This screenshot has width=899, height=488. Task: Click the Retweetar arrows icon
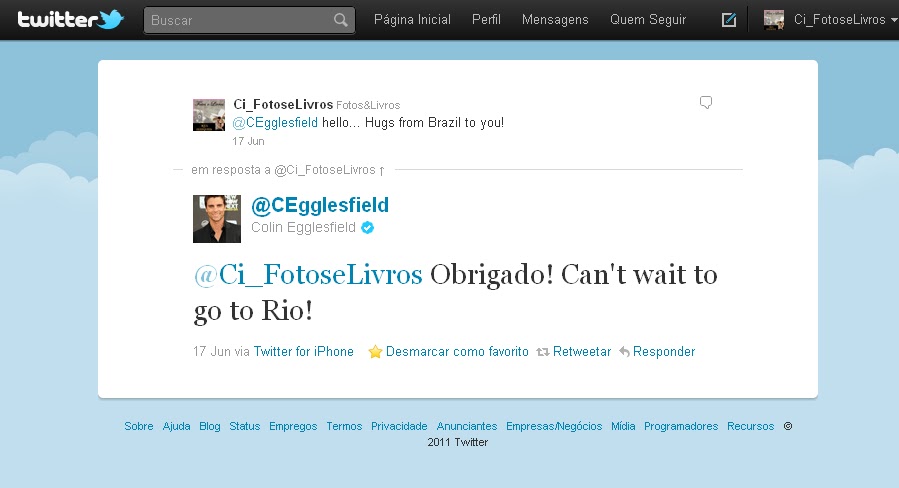[x=542, y=352]
